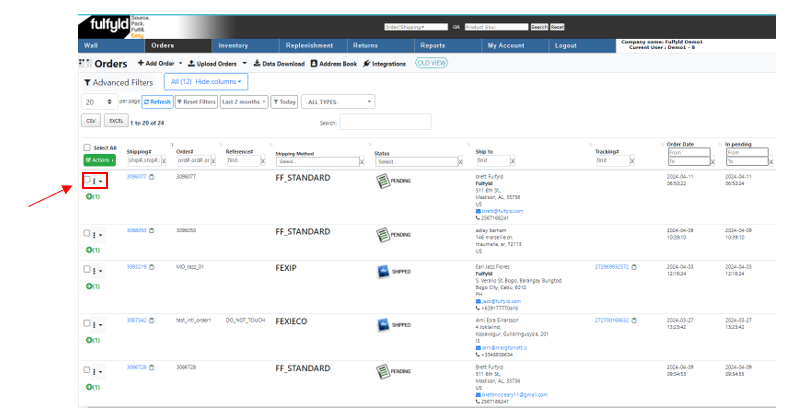Click the pending status icon for order 3098077
The width and height of the screenshot is (805, 417).
(x=383, y=180)
